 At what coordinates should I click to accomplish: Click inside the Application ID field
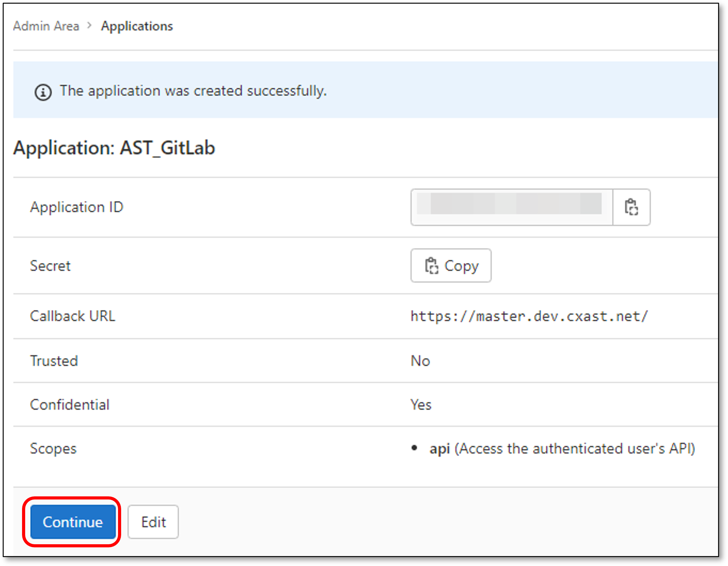click(x=511, y=207)
